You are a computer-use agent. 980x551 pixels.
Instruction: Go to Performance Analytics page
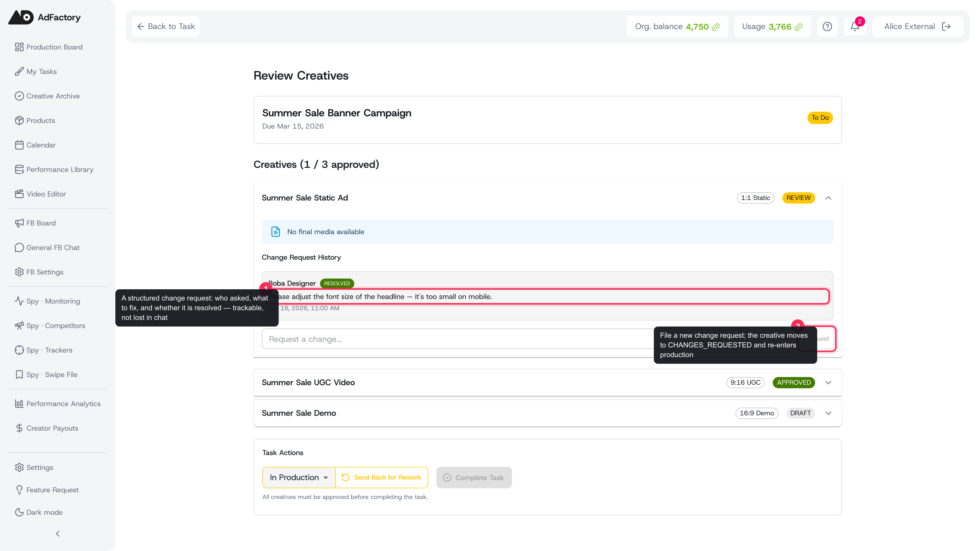pos(63,404)
